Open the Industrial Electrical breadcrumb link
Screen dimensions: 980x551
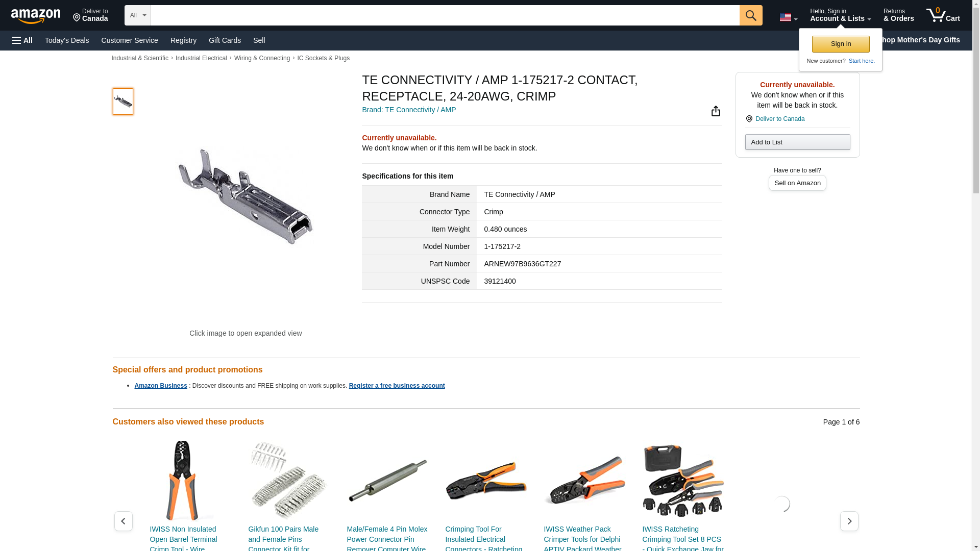pyautogui.click(x=201, y=58)
